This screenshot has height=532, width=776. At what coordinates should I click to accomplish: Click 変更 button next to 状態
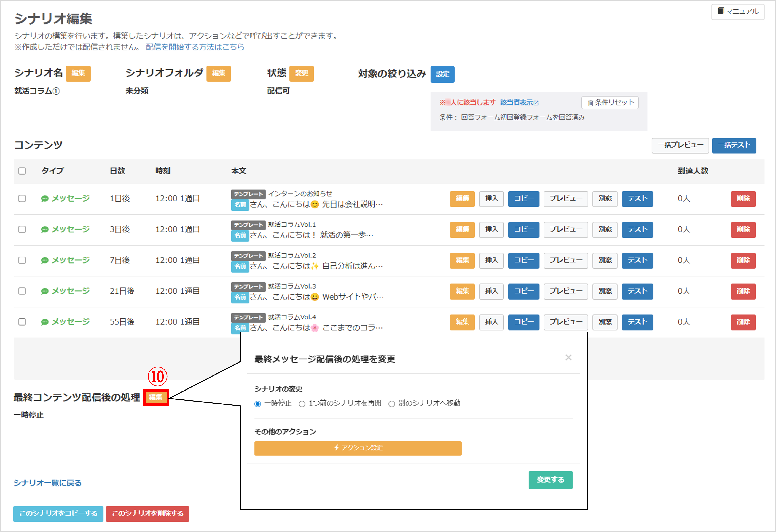click(301, 74)
